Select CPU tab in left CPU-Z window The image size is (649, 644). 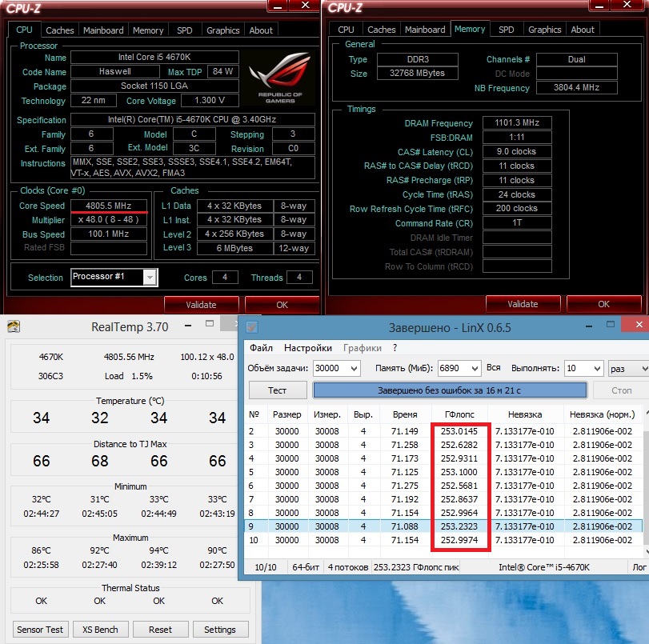click(24, 30)
